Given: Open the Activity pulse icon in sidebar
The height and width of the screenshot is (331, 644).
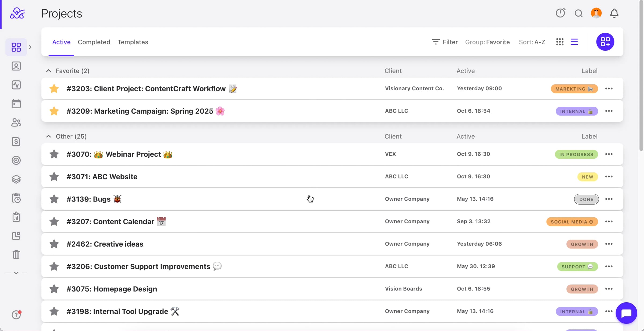Looking at the screenshot, I should coord(16,85).
